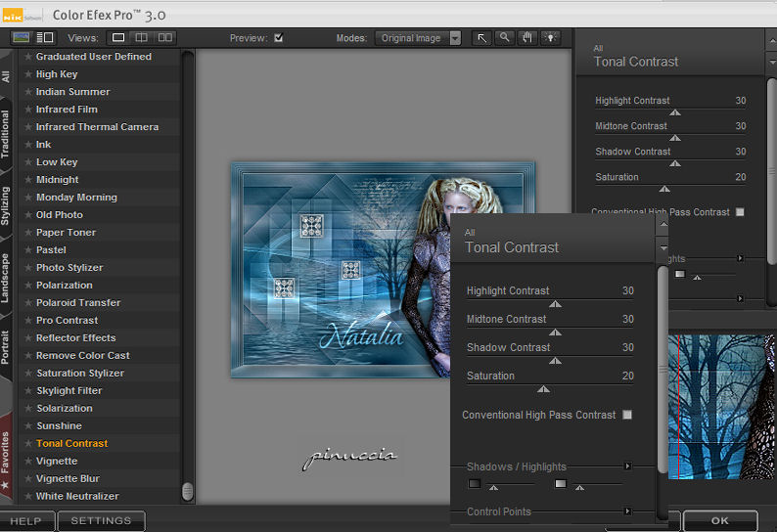Click the Midtone Contrast slider handle in overlay

[555, 332]
